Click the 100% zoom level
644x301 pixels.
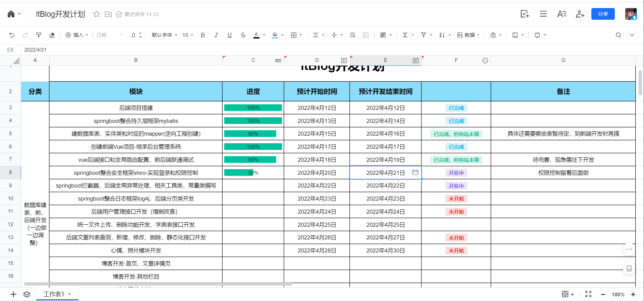[x=618, y=294]
